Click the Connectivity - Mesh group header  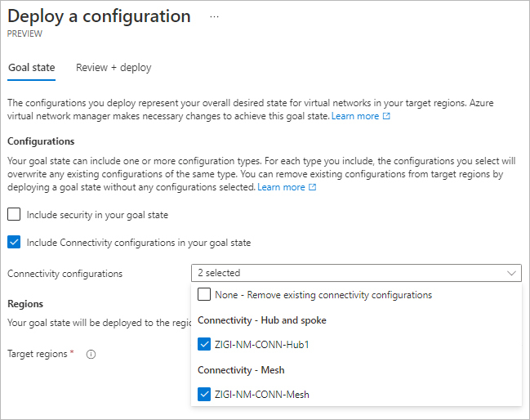click(x=241, y=370)
